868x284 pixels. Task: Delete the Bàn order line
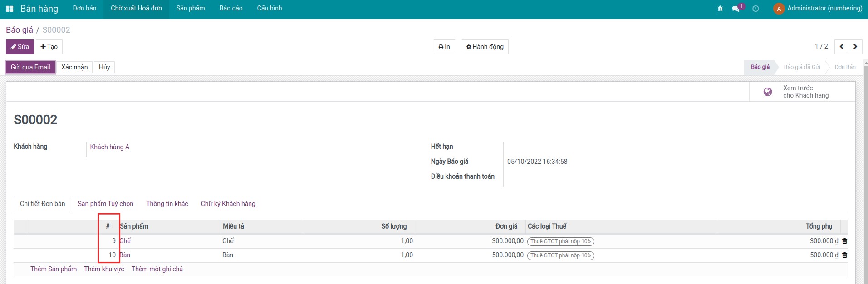pyautogui.click(x=844, y=255)
